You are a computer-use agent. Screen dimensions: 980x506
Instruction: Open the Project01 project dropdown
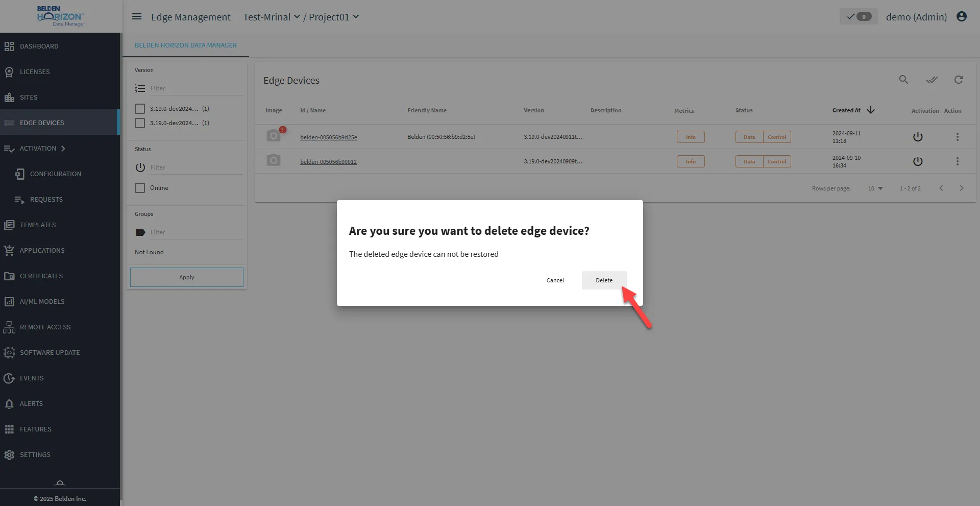click(x=334, y=17)
